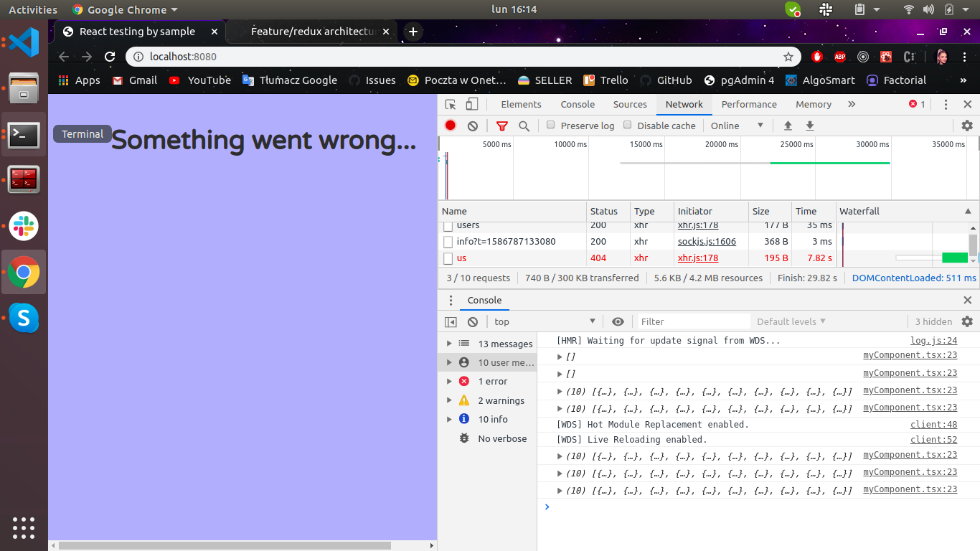
Task: Select the Feature/redux architecture browser tab
Action: 308,32
